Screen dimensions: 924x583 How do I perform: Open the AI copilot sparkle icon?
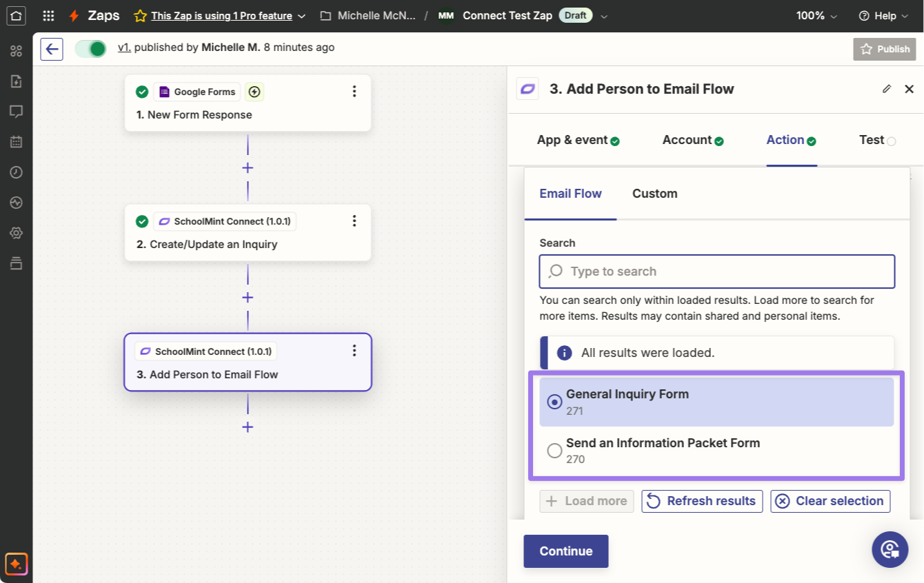17,564
